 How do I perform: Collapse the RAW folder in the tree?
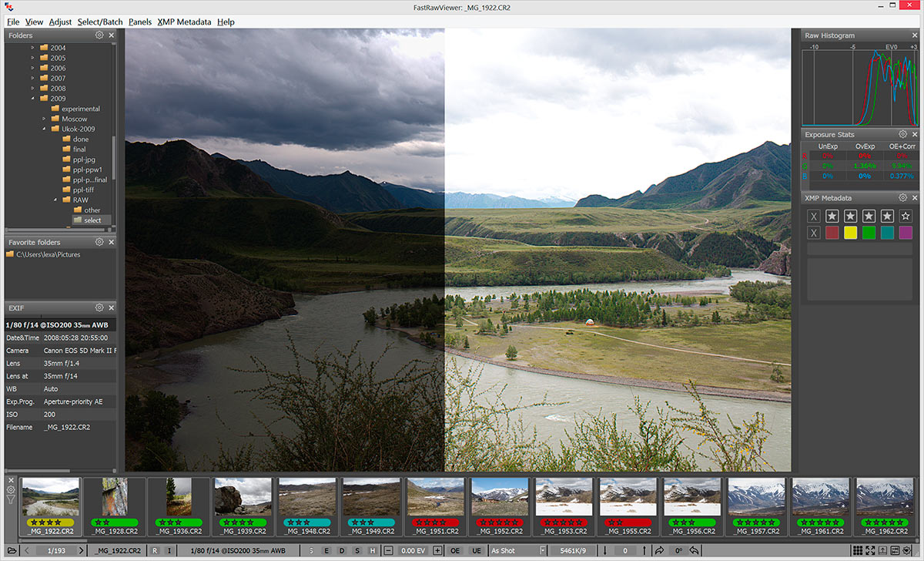coord(55,200)
